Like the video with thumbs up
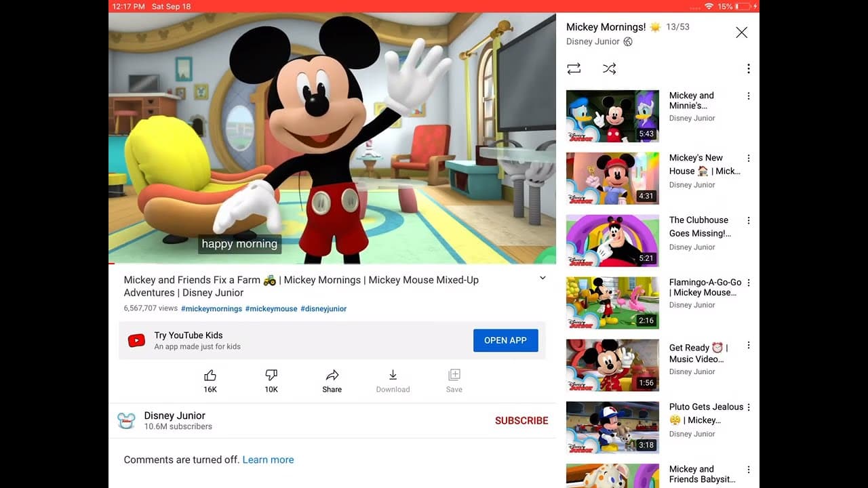Viewport: 868px width, 488px height. click(x=210, y=375)
